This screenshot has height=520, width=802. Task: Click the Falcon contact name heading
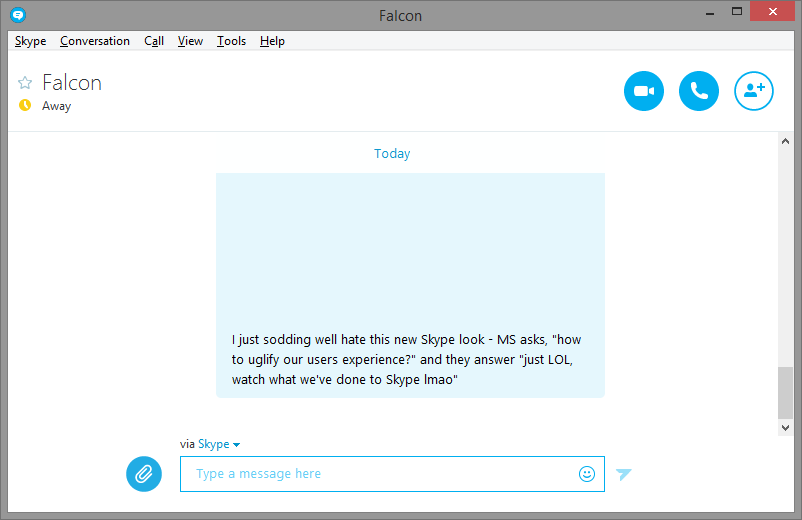pos(72,82)
